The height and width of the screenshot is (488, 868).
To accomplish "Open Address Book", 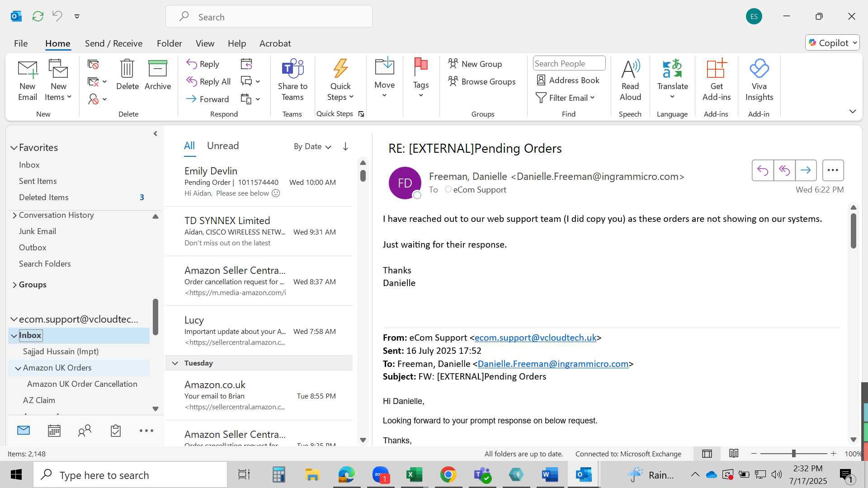I will pos(568,80).
